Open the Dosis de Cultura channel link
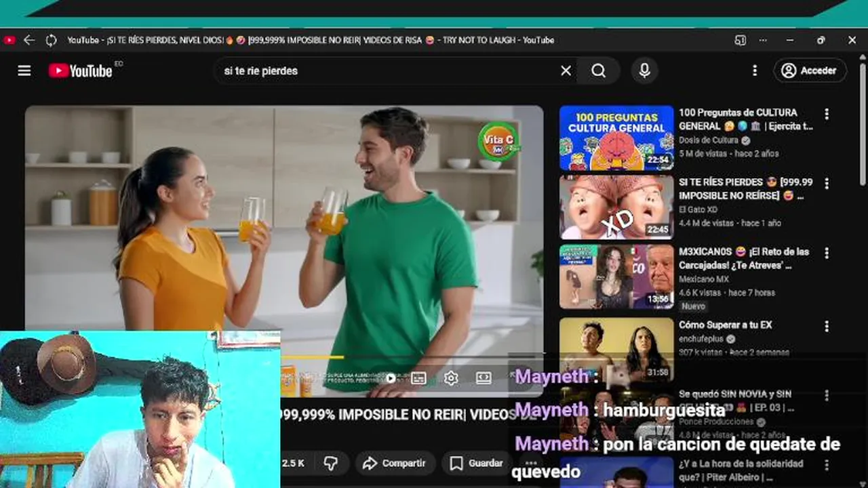Viewport: 868px width, 488px height. point(709,140)
